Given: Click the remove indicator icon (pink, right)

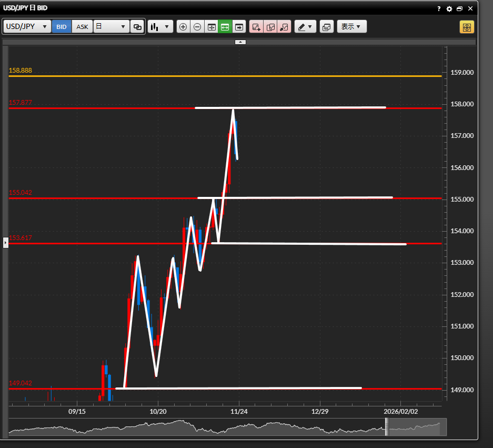Looking at the screenshot, I should [x=284, y=27].
